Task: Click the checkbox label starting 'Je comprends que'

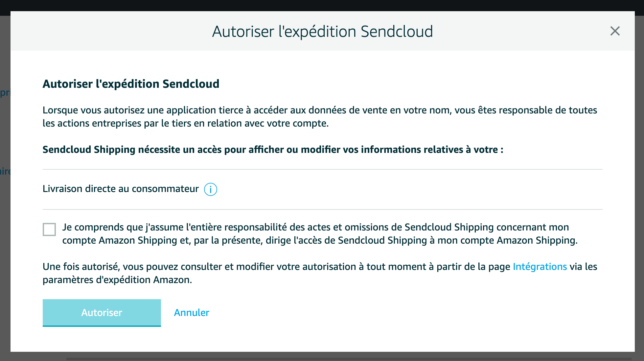Action: (320, 234)
